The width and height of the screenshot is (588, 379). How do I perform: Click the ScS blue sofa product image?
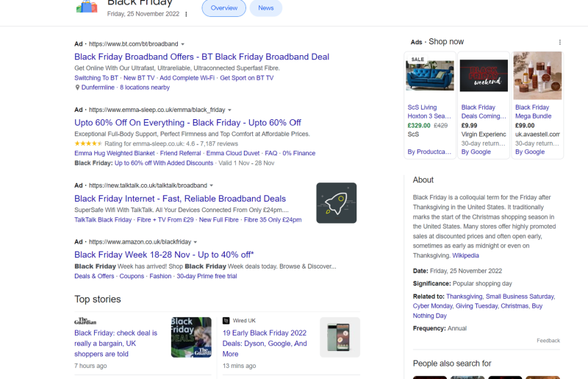pyautogui.click(x=430, y=75)
